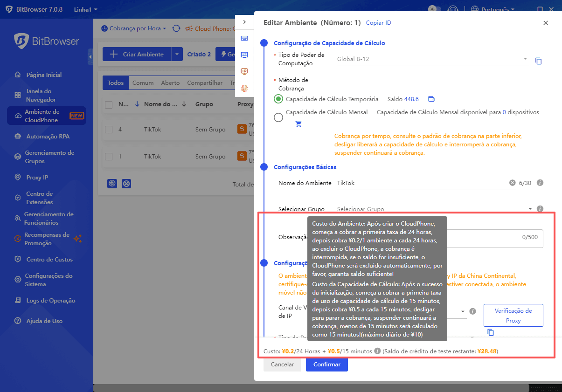Click the Verificação de Proxy button
Viewport: 562px width, 392px height.
pos(513,316)
